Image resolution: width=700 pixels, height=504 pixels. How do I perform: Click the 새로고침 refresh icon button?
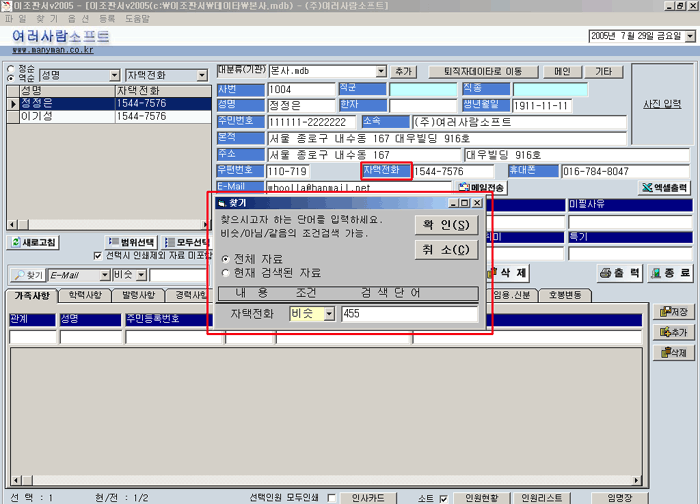(33, 243)
